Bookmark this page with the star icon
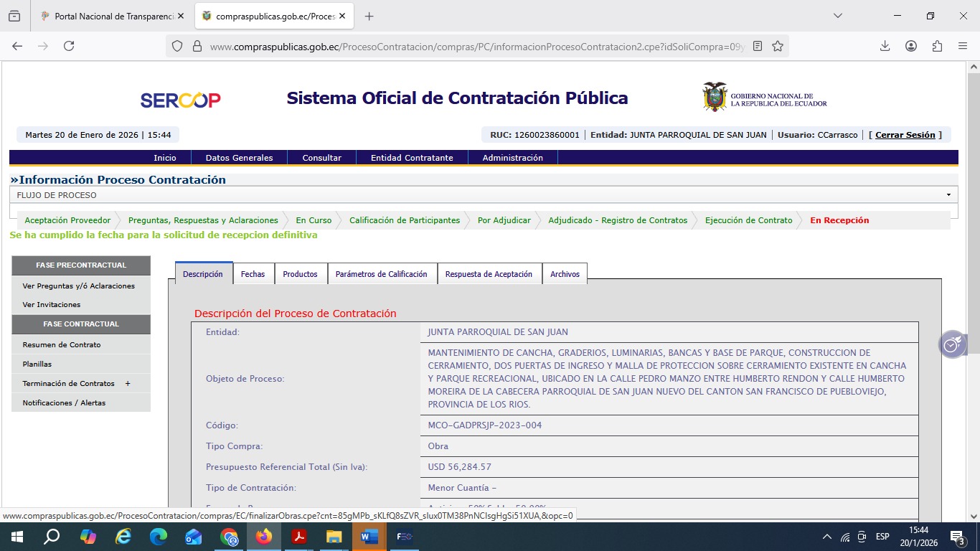The width and height of the screenshot is (980, 551). pos(778,46)
